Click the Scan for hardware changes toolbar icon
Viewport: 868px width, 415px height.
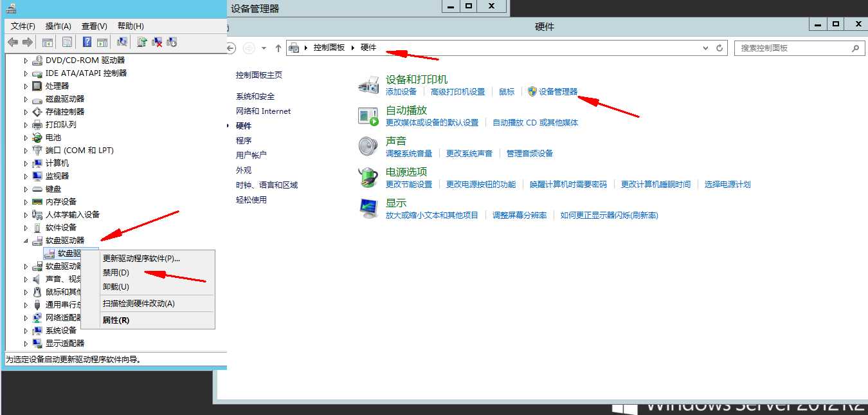(x=122, y=42)
